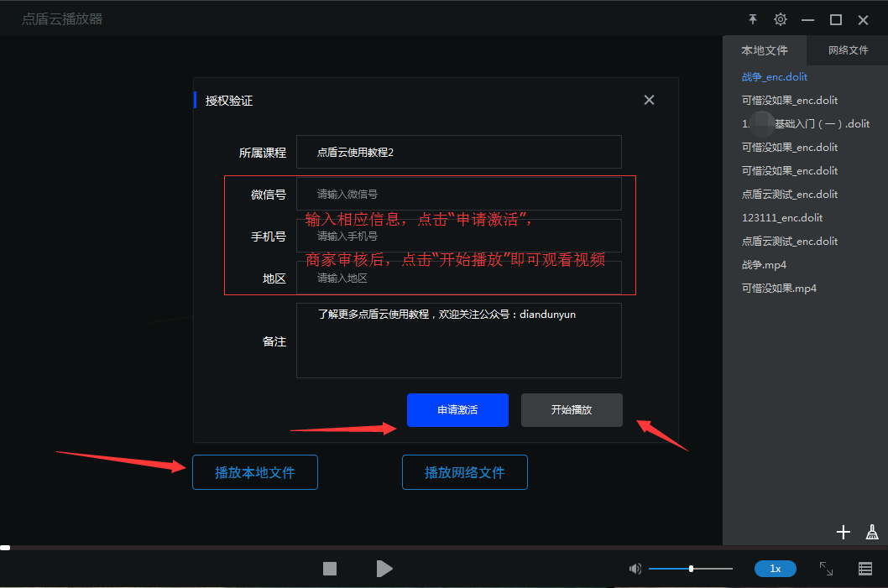Viewport: 888px width, 588px height.
Task: Toggle the playlist panel icon
Action: click(x=865, y=569)
